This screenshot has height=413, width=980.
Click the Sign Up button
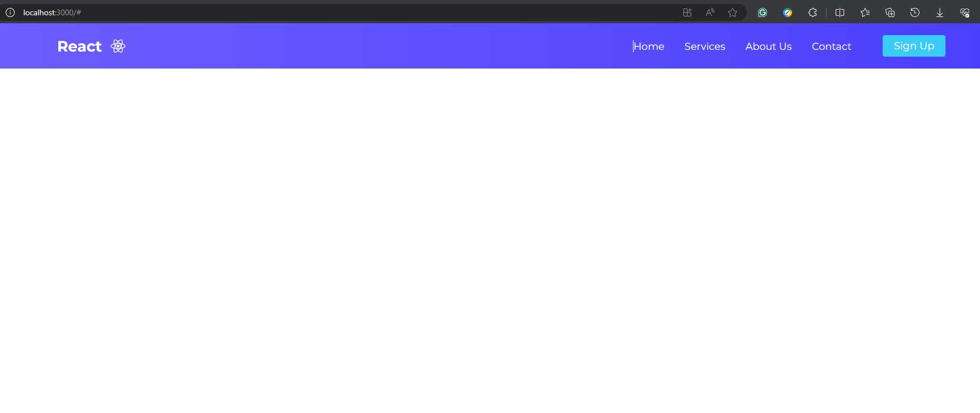914,46
